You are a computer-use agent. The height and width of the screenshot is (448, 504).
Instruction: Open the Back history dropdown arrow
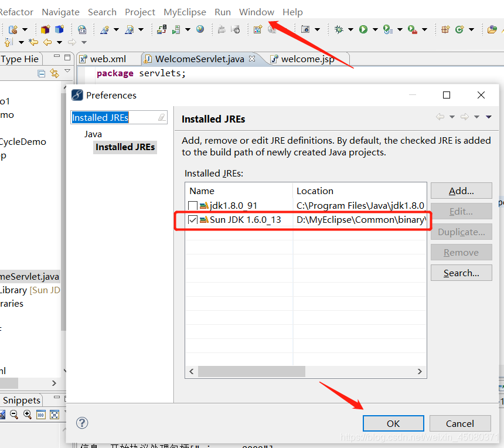coord(59,42)
